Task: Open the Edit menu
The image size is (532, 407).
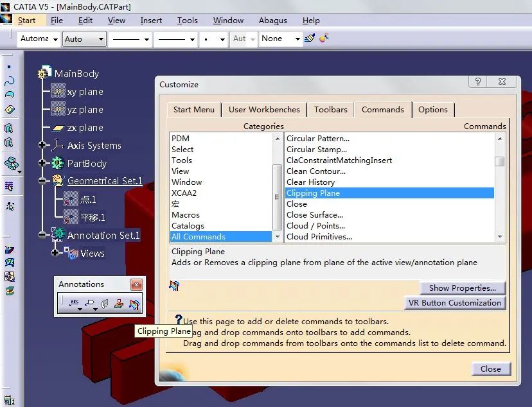Action: tap(85, 21)
